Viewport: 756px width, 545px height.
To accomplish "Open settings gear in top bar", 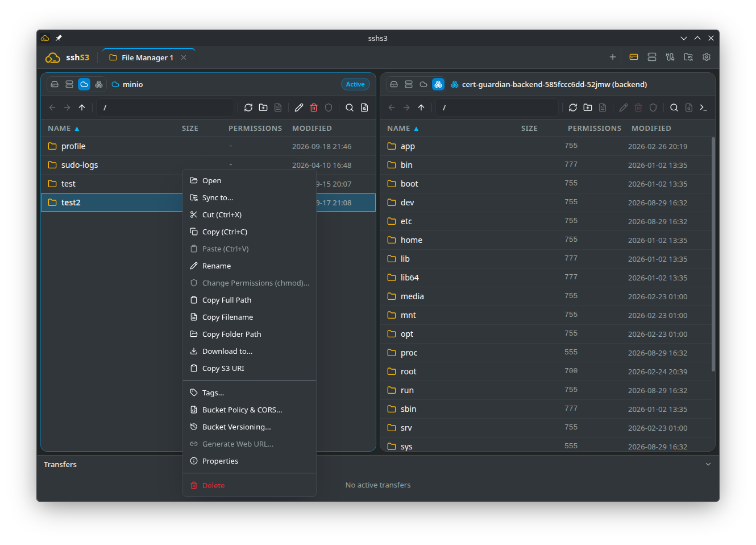I will click(707, 57).
